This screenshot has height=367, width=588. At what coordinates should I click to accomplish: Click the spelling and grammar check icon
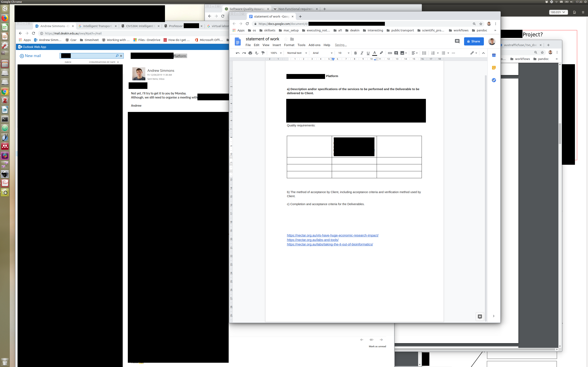[257, 53]
